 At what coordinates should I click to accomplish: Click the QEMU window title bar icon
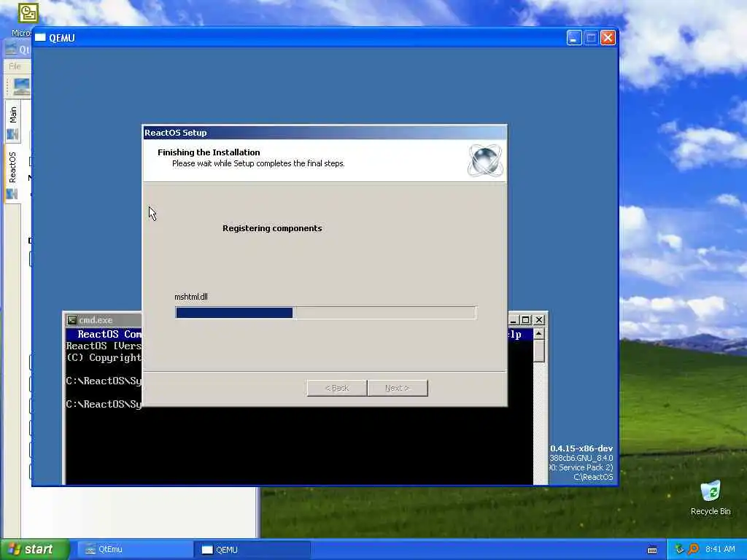tap(41, 38)
